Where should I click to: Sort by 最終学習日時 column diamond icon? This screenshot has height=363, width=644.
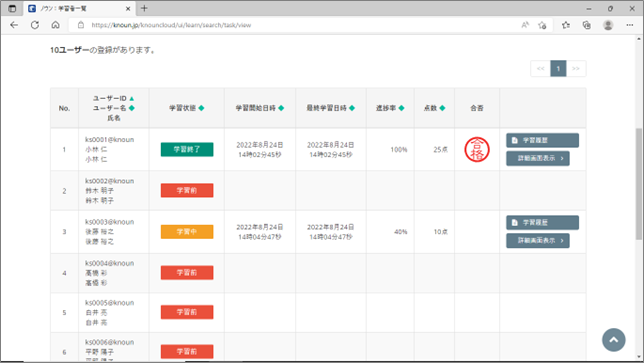tap(352, 108)
